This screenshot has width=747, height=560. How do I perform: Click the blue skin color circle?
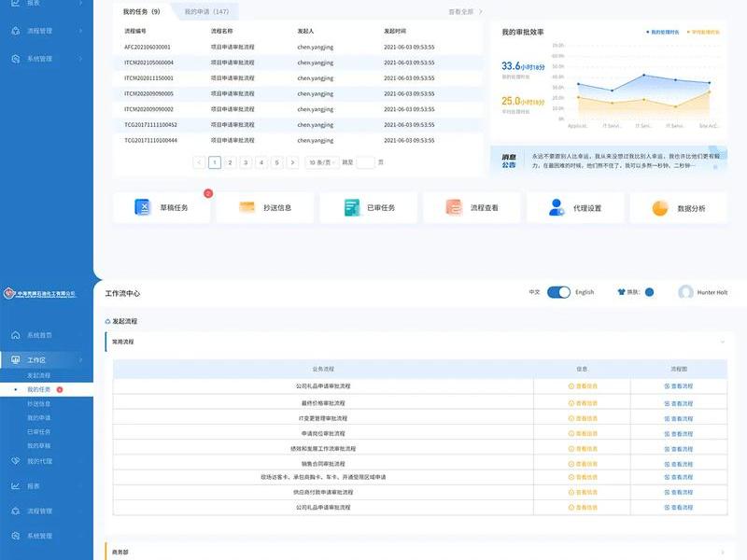649,292
